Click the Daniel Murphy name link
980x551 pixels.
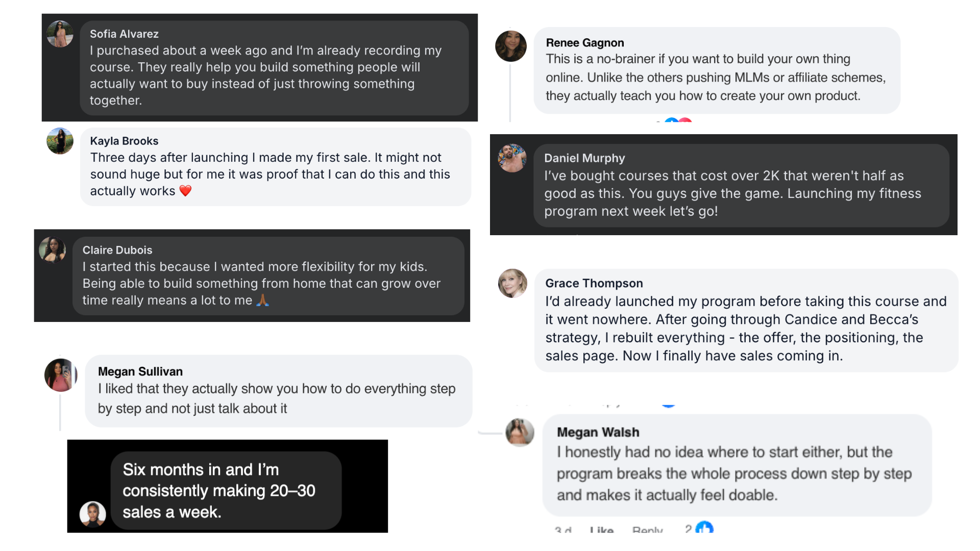pyautogui.click(x=584, y=158)
